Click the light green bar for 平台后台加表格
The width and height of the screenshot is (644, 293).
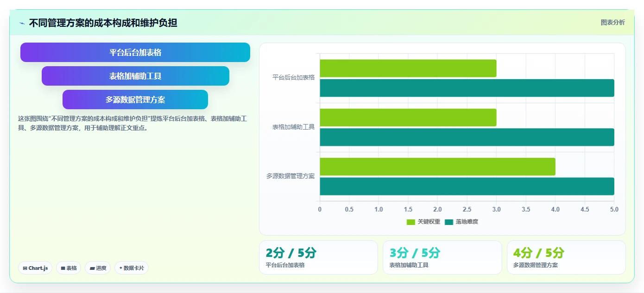click(x=408, y=69)
